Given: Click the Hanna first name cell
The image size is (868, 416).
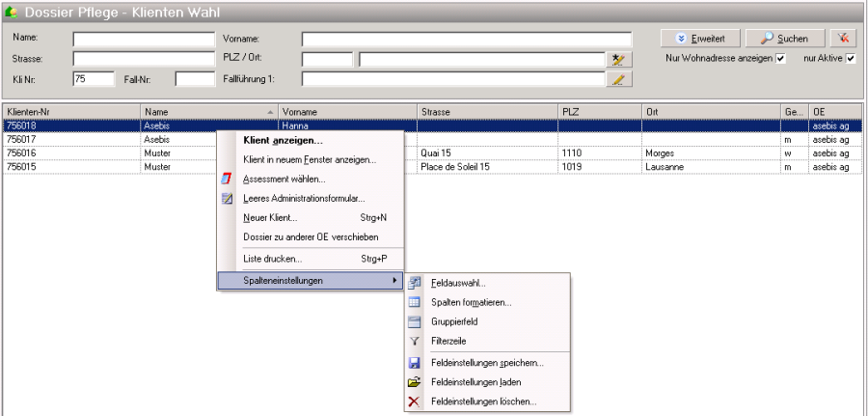Looking at the screenshot, I should [347, 125].
